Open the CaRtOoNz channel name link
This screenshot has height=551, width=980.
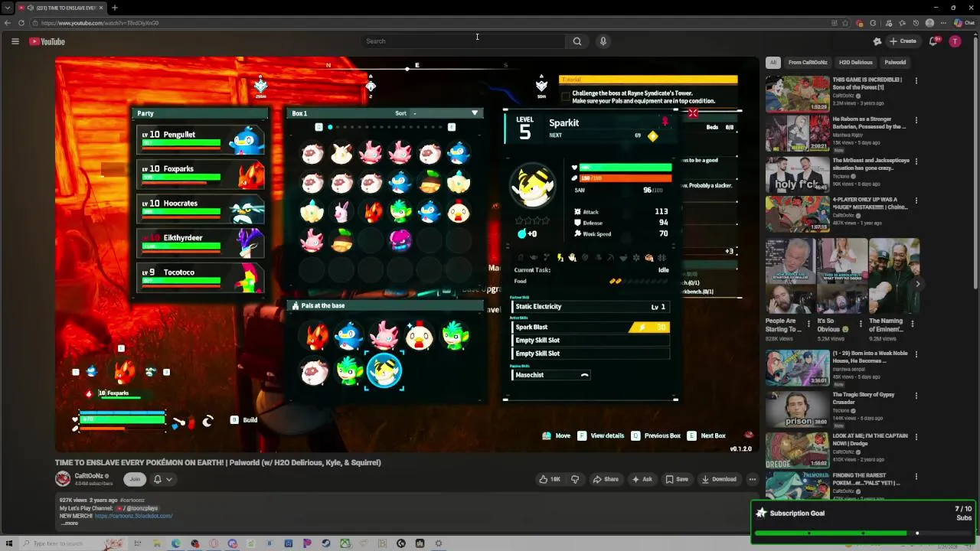coord(89,476)
